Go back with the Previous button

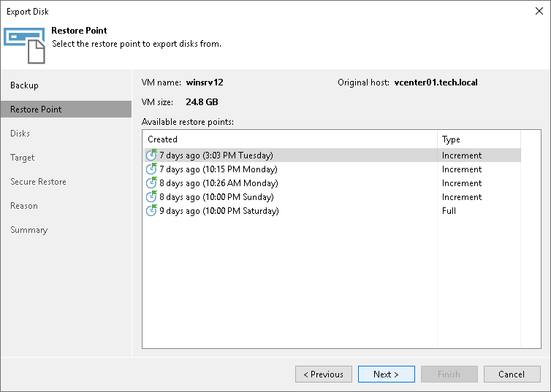(324, 374)
